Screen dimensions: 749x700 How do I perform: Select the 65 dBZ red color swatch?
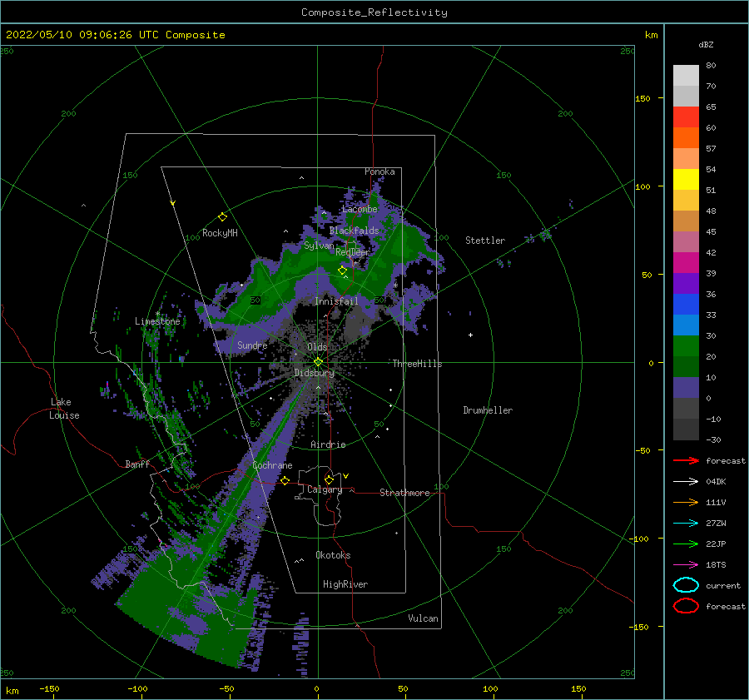686,117
